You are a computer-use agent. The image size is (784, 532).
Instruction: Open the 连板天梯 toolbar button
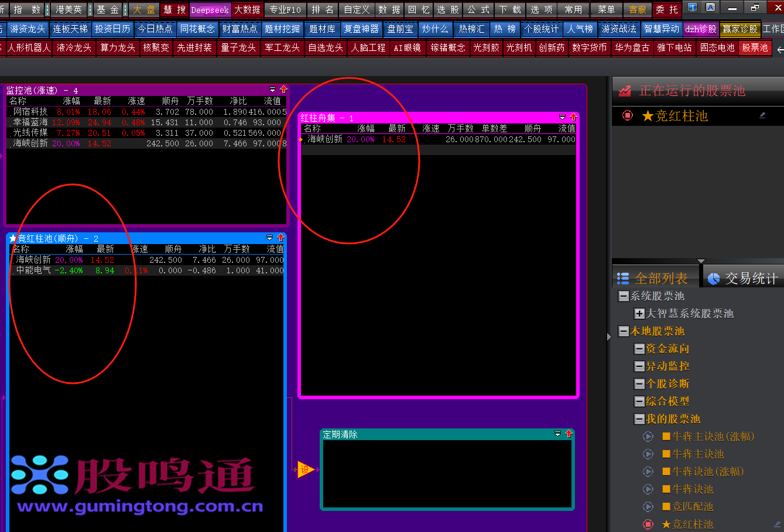click(70, 29)
